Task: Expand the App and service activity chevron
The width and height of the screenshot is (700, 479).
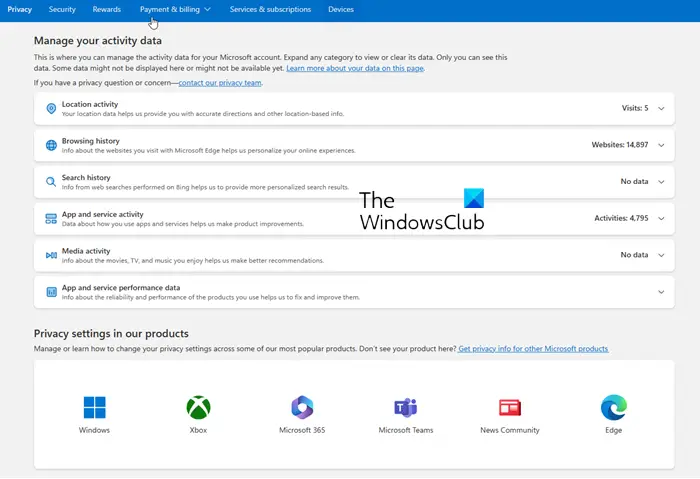Action: [x=661, y=218]
